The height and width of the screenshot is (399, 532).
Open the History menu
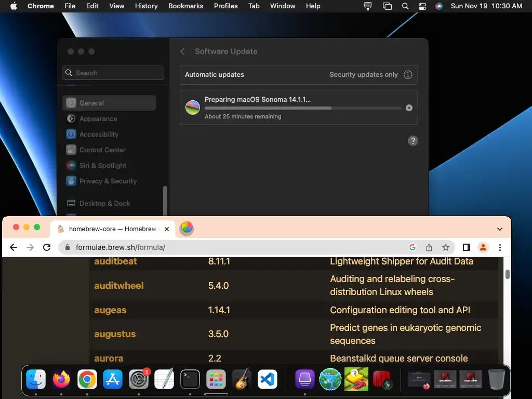[146, 6]
